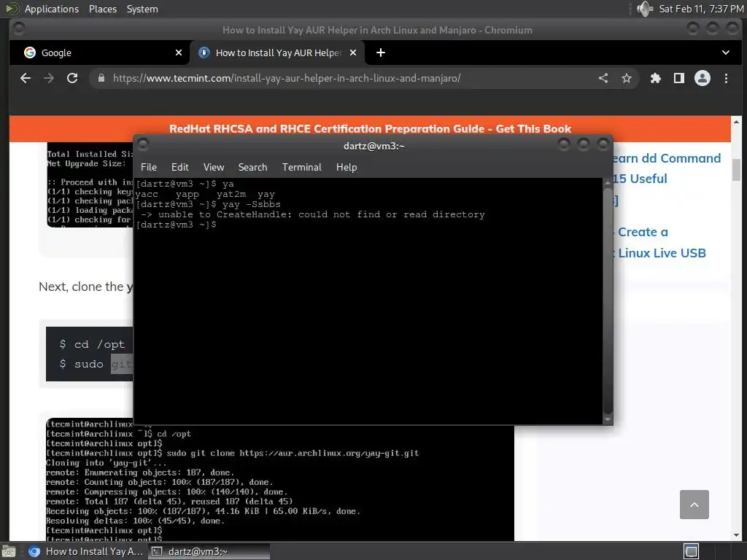747x560 pixels.
Task: Click 'unable to CreateHandle' error line
Action: coord(312,215)
